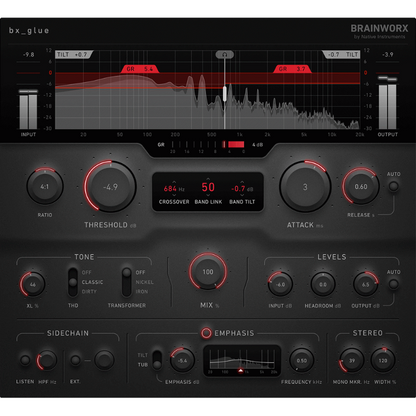Click the right band GR 3.7 tag
Image resolution: width=416 pixels, height=416 pixels.
coord(292,69)
